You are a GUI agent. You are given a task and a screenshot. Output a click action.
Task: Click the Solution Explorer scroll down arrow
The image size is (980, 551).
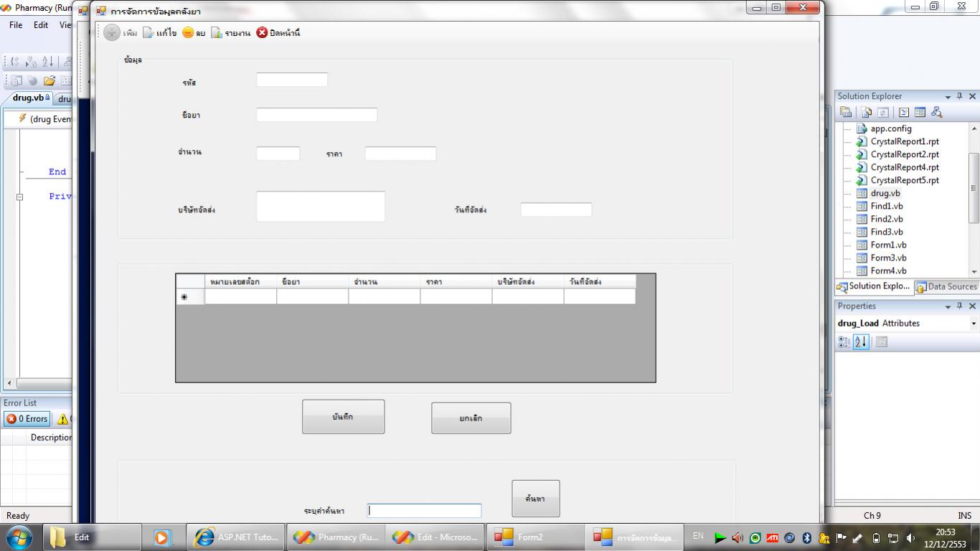[974, 271]
